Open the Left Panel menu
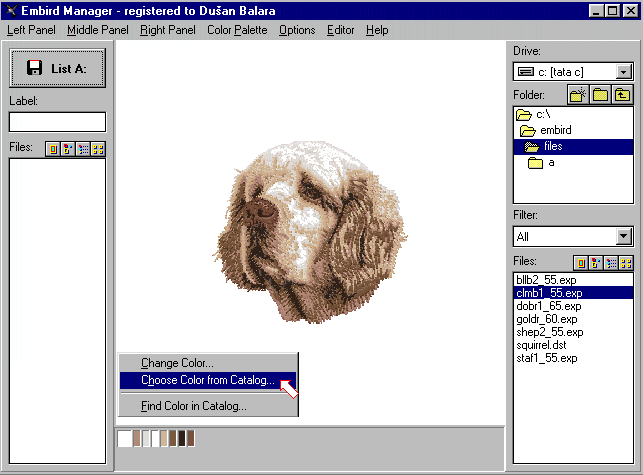 [x=31, y=30]
